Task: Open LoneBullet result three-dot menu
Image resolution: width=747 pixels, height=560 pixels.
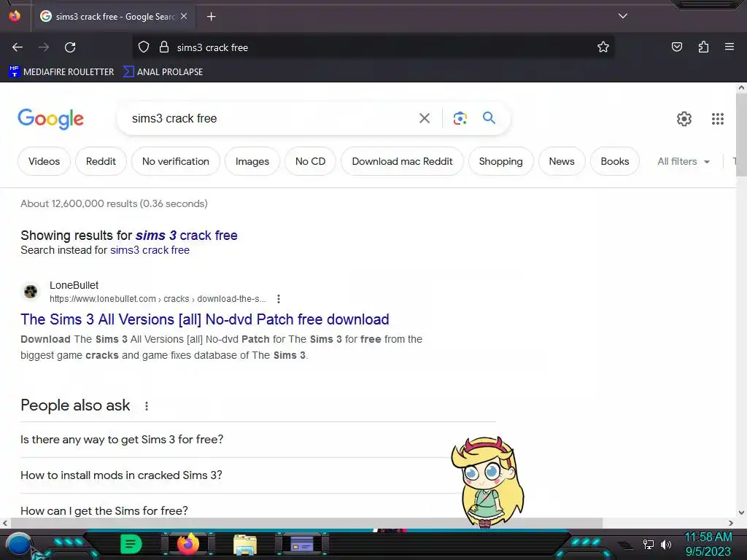Action: [278, 299]
